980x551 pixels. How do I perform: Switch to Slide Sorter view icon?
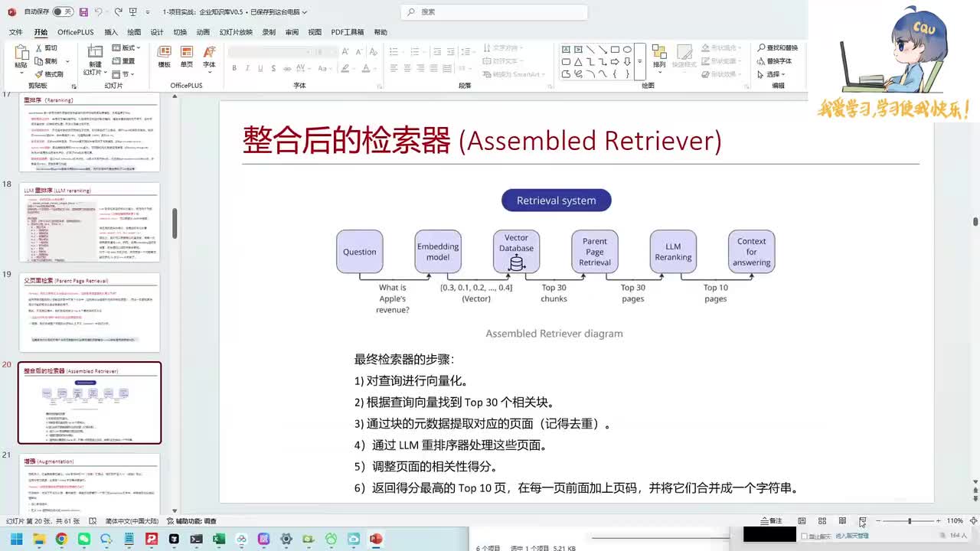coord(822,521)
